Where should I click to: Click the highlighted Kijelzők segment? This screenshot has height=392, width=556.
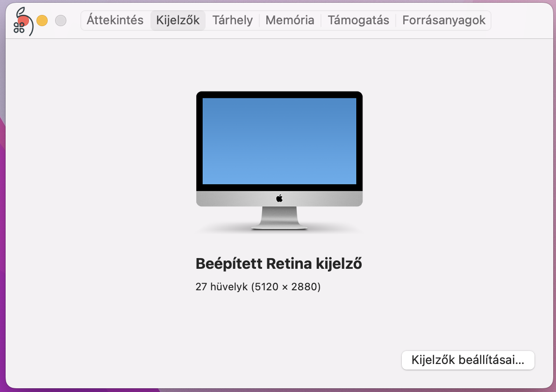click(x=178, y=20)
